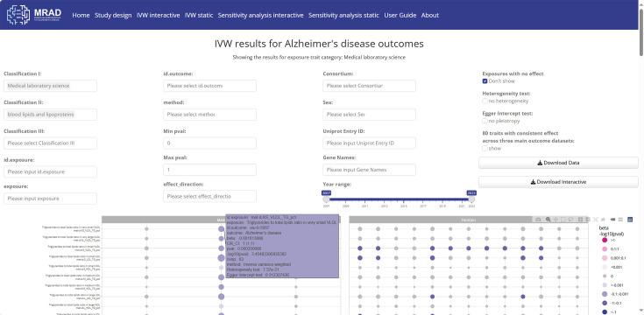The width and height of the screenshot is (644, 315).
Task: Select the zoom magnifier tool in chart toolbar
Action: click(548, 220)
